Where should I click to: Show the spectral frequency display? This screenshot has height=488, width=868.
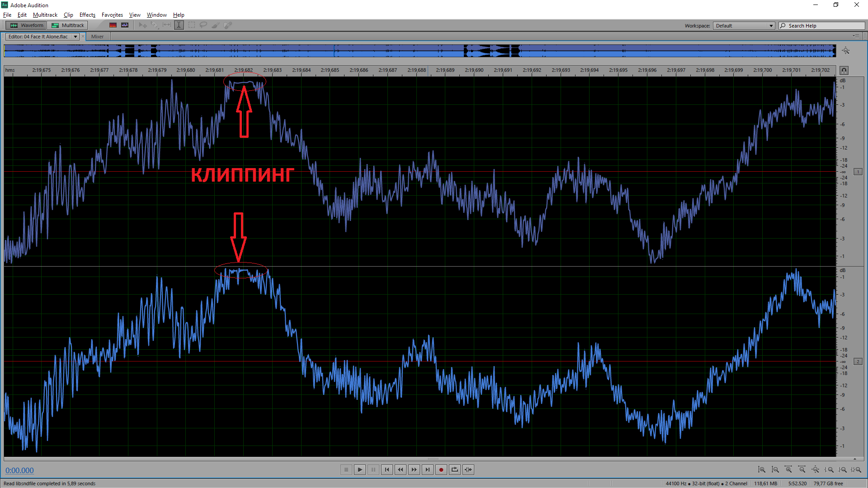pos(113,25)
